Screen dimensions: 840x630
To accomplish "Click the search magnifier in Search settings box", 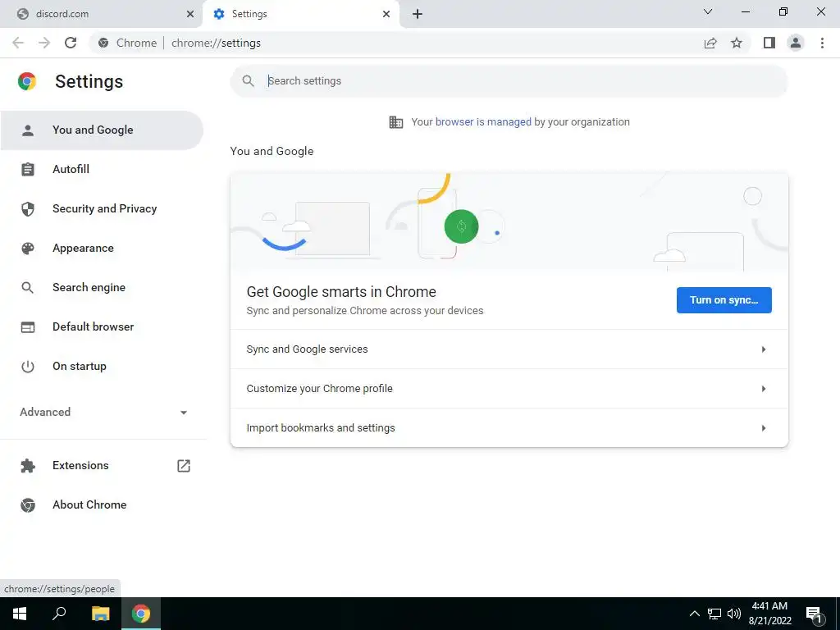I will coord(248,81).
